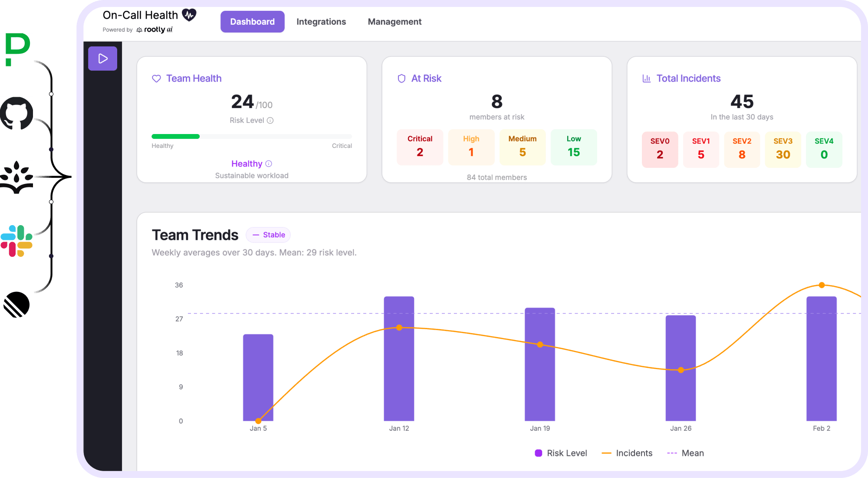Click the green Team Health progress bar
The image size is (868, 478).
pos(175,136)
